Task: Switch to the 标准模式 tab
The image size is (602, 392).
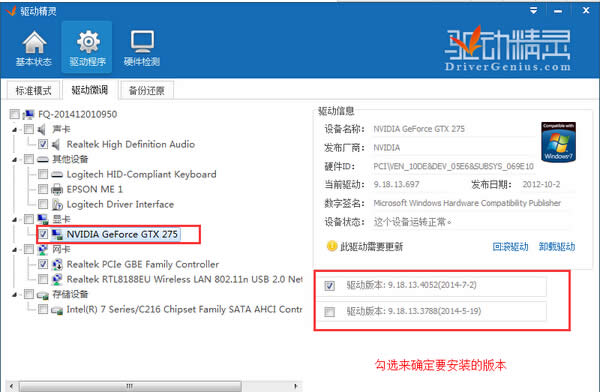Action: [33, 91]
